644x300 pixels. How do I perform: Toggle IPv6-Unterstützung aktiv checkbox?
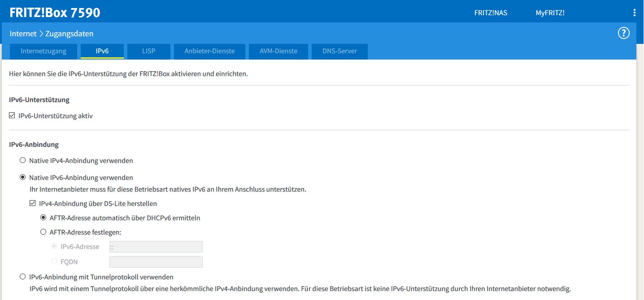[12, 116]
